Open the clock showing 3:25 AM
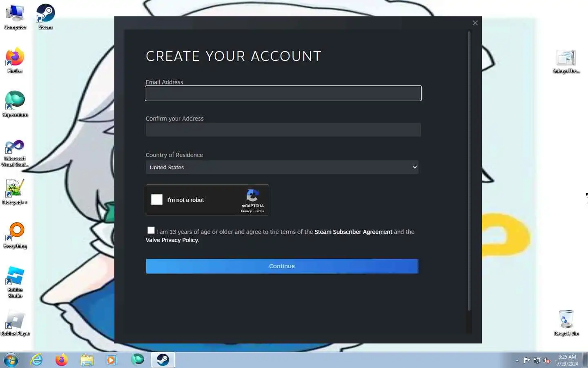This screenshot has width=588, height=368. 567,360
